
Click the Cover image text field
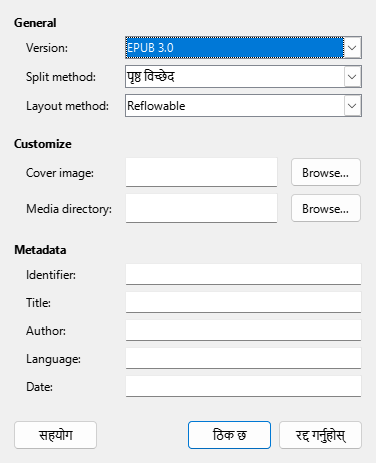pos(201,172)
